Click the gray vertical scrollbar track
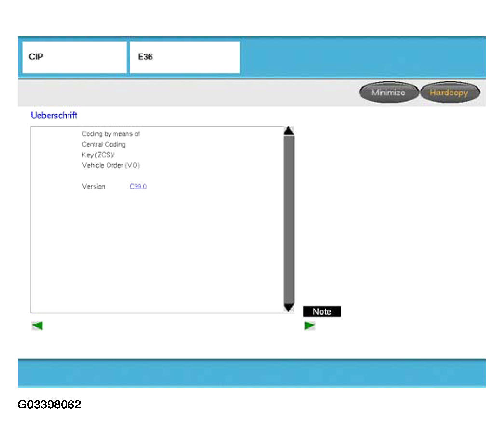The width and height of the screenshot is (504, 445). [288, 219]
